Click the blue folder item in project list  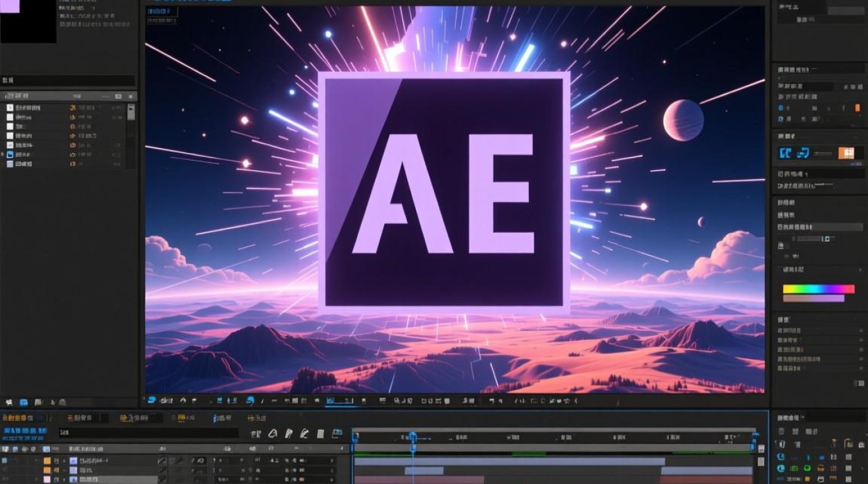point(10,155)
